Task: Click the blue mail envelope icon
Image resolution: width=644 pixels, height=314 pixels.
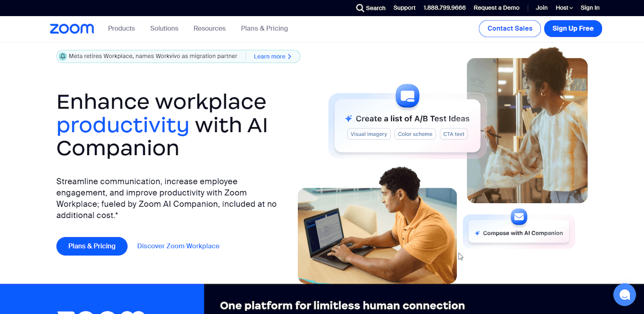Action: [519, 216]
